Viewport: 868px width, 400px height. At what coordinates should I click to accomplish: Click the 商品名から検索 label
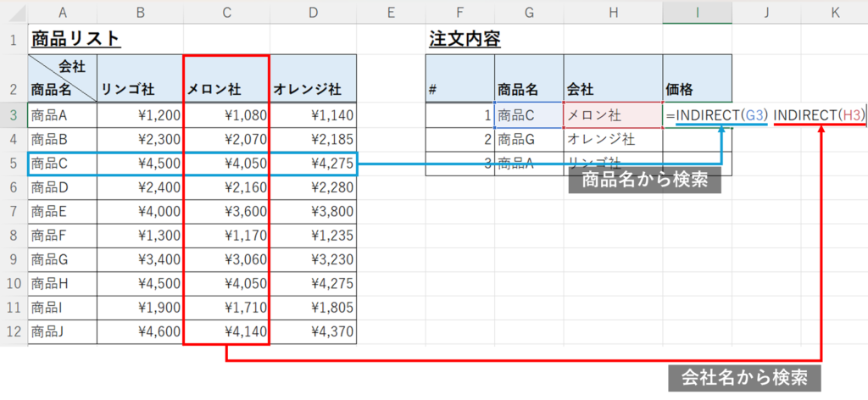click(644, 181)
